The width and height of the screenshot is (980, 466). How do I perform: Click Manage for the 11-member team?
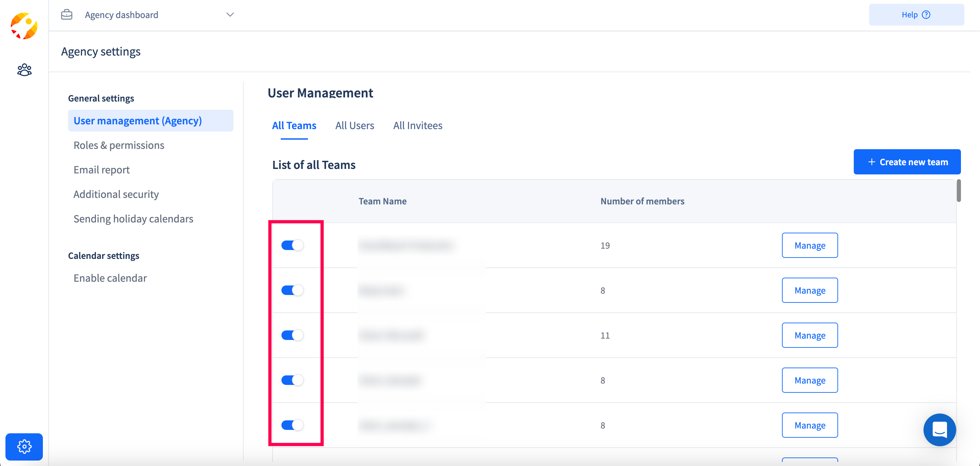click(x=810, y=335)
